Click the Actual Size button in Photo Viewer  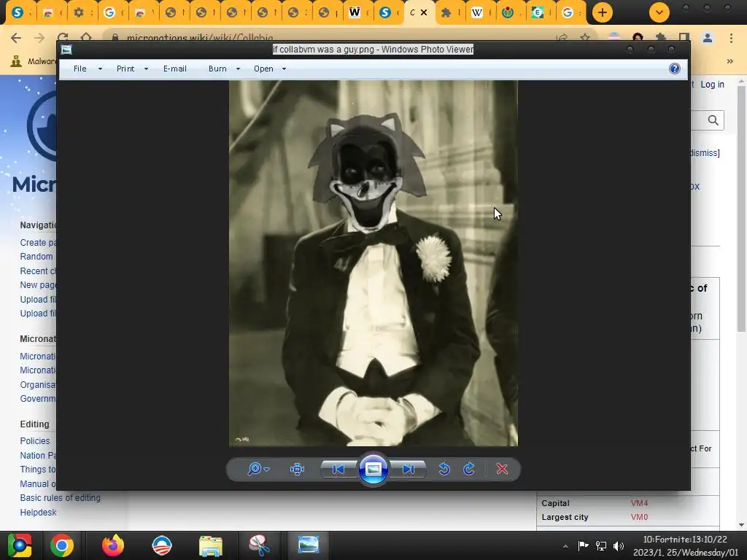(298, 469)
